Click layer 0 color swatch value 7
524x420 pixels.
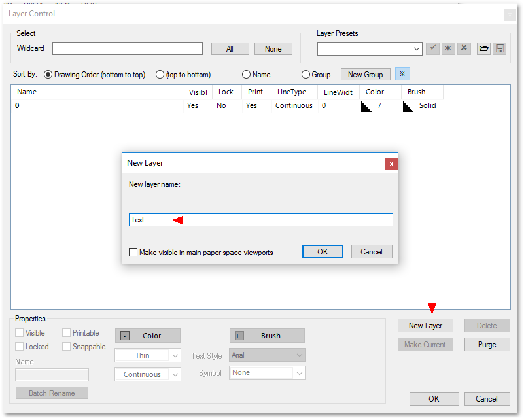click(x=380, y=106)
